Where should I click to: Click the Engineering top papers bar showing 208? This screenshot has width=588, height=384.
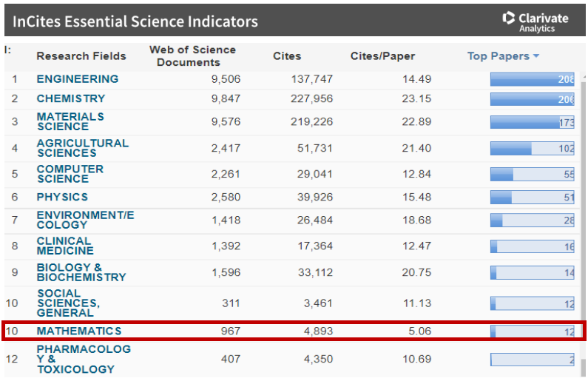(x=532, y=80)
